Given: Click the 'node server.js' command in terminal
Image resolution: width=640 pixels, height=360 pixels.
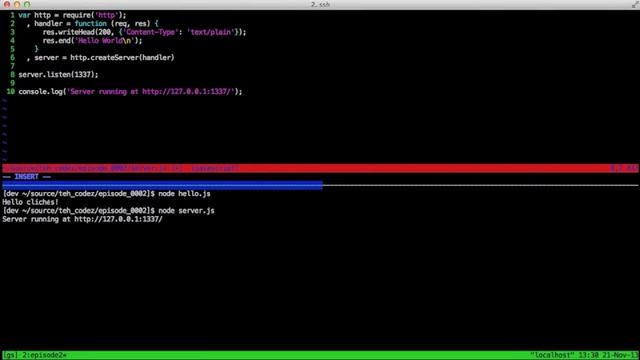Looking at the screenshot, I should click(187, 211).
